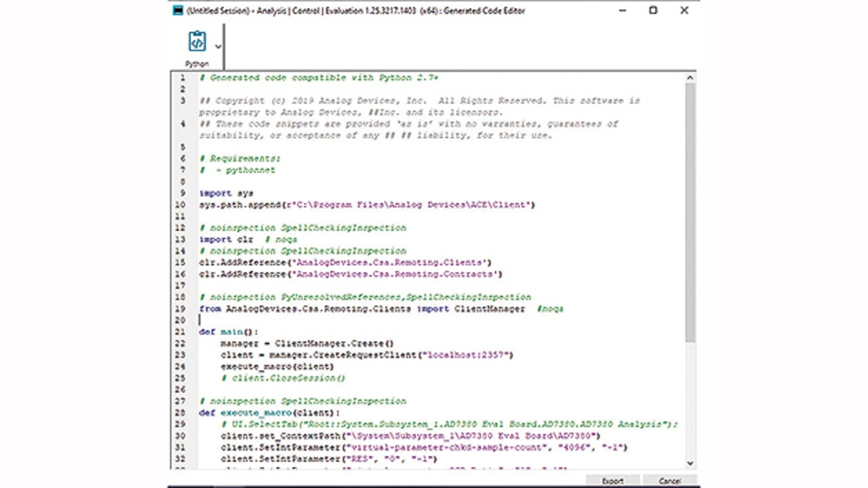Click line number 19 in the gutter
Image resolution: width=868 pixels, height=488 pixels.
point(180,308)
